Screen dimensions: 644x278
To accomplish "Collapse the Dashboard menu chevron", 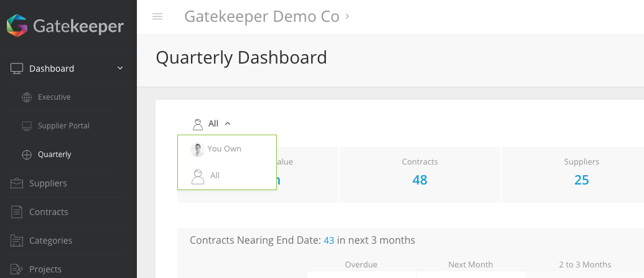I will pos(120,68).
